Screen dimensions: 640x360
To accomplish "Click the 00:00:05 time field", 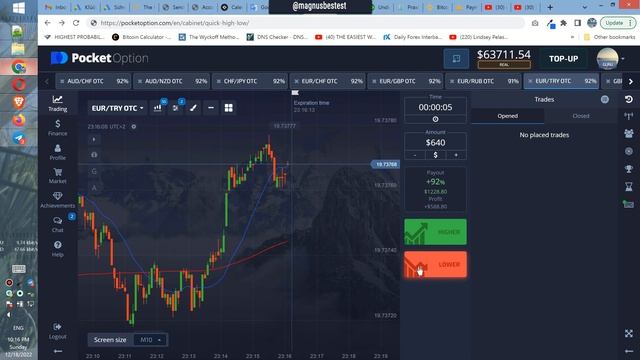I will (436, 107).
